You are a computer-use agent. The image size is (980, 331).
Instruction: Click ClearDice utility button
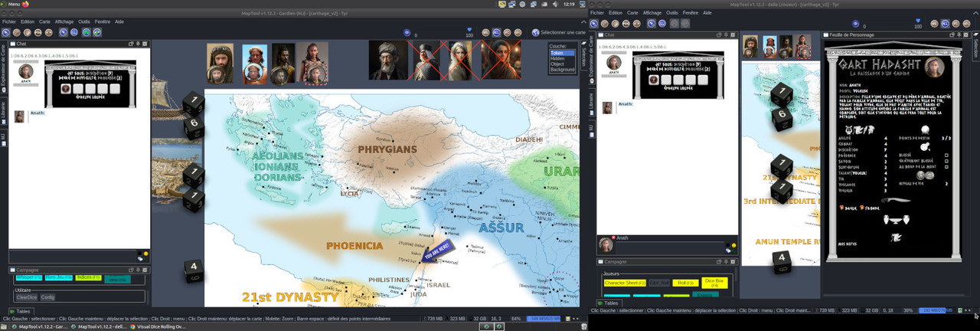27,297
